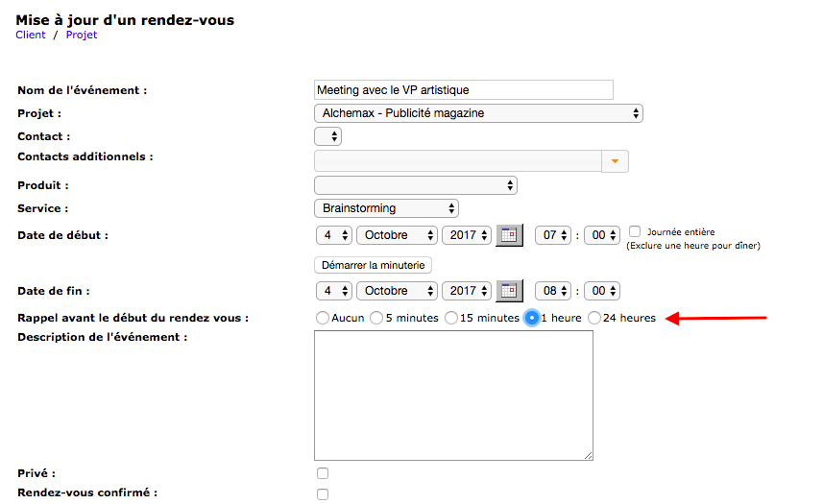
Task: Select the Aucun reminder option
Action: [x=322, y=318]
